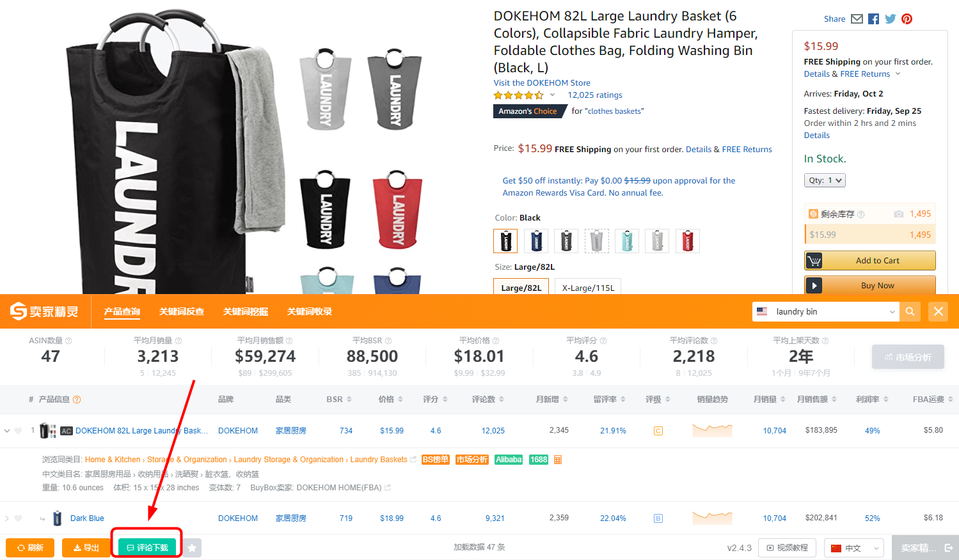Open the 中文 language dropdown
Screen dimensions: 959x560
pos(856,548)
